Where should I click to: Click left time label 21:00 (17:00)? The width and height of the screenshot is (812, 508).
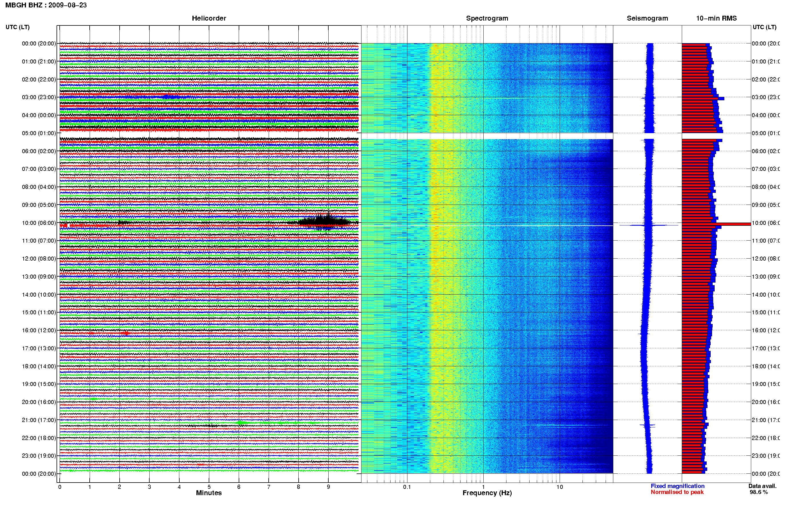point(39,420)
